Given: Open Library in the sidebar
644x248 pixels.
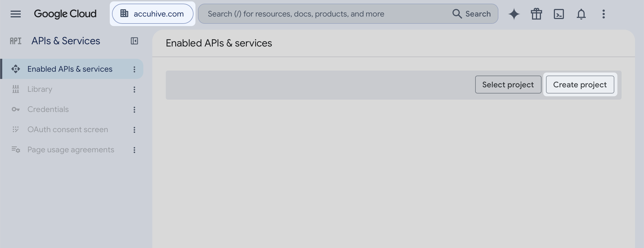Looking at the screenshot, I should coord(40,89).
